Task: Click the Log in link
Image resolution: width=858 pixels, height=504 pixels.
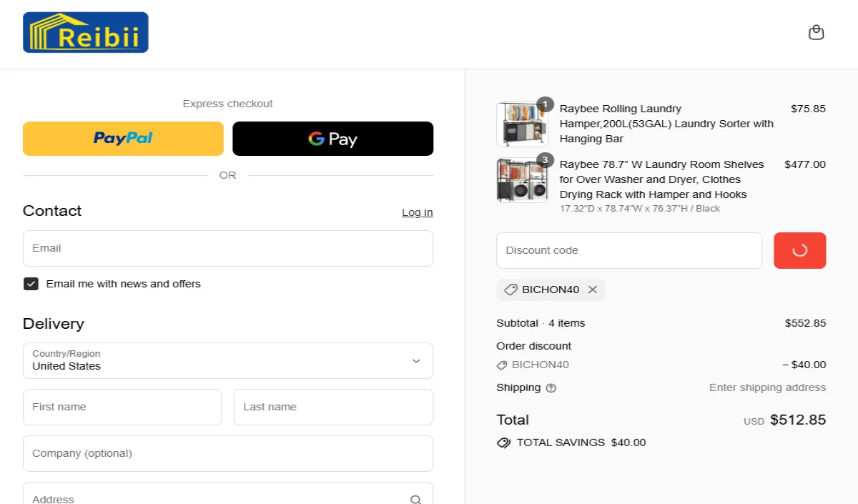Action: (417, 212)
